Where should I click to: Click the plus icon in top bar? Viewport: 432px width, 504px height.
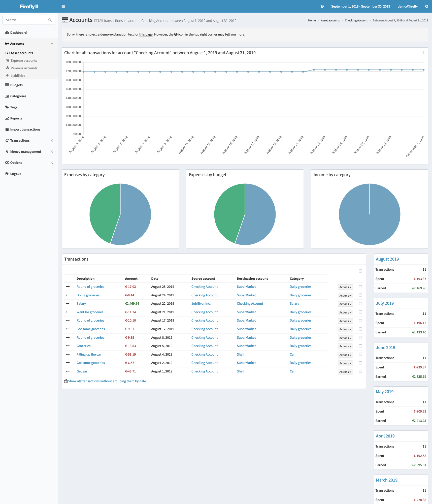[x=426, y=6]
